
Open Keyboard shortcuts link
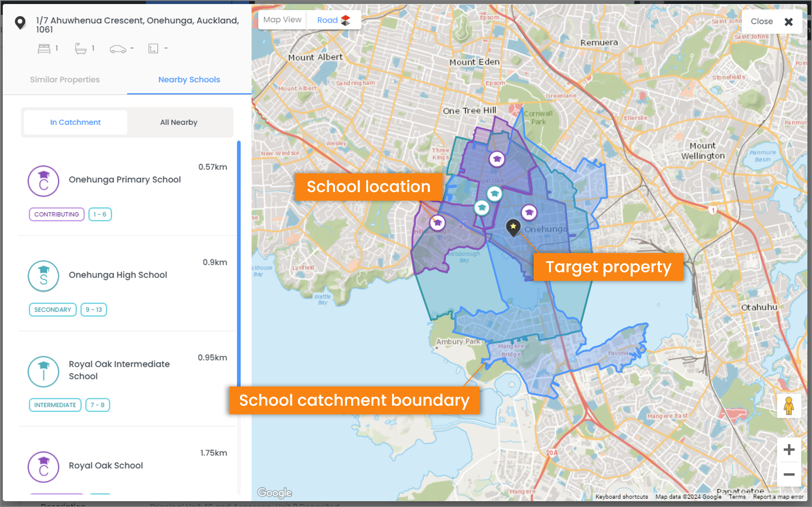click(x=621, y=497)
